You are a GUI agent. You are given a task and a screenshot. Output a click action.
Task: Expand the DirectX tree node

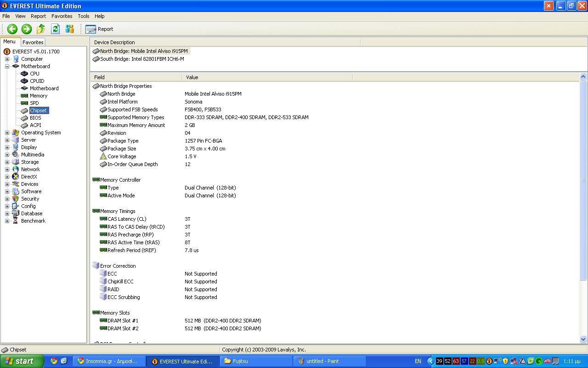tap(7, 177)
